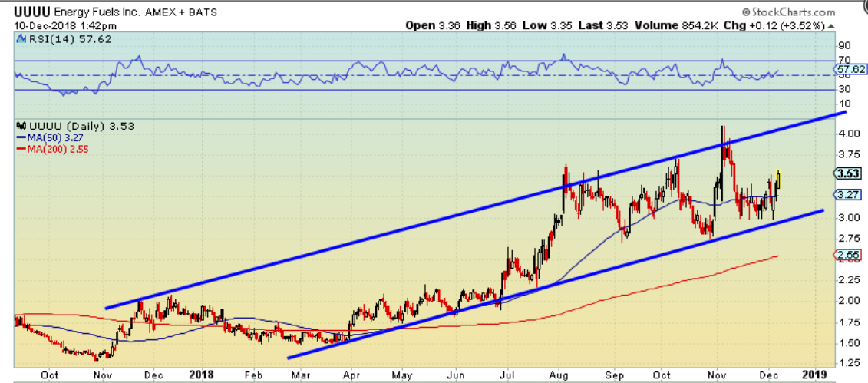Click the 70 RSI axis label

coord(845,60)
